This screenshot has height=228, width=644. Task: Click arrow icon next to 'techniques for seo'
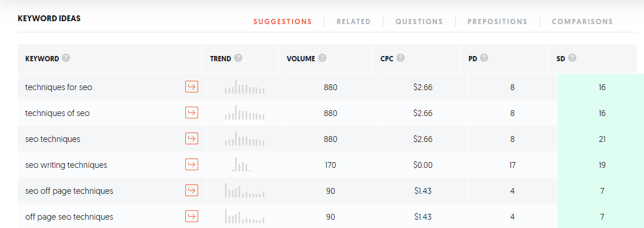192,87
